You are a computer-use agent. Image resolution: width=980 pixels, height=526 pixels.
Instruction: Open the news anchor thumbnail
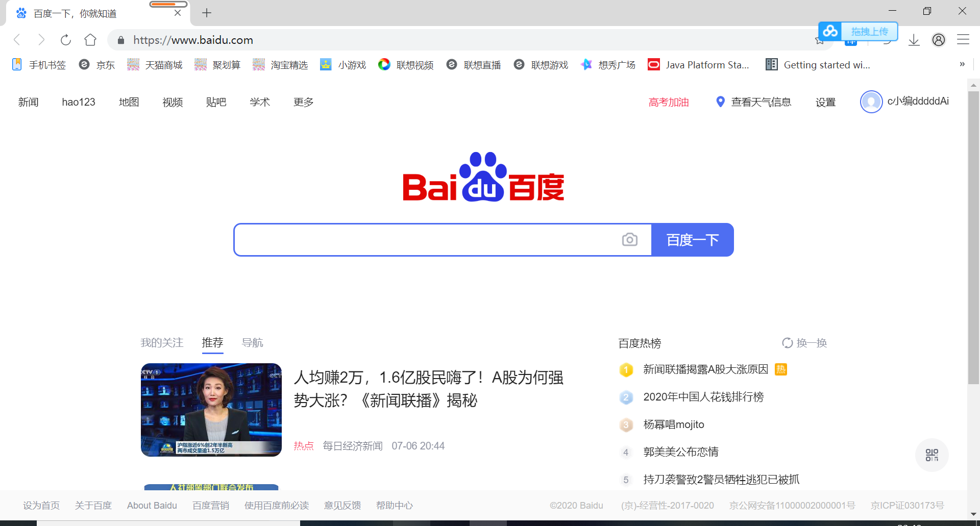211,410
